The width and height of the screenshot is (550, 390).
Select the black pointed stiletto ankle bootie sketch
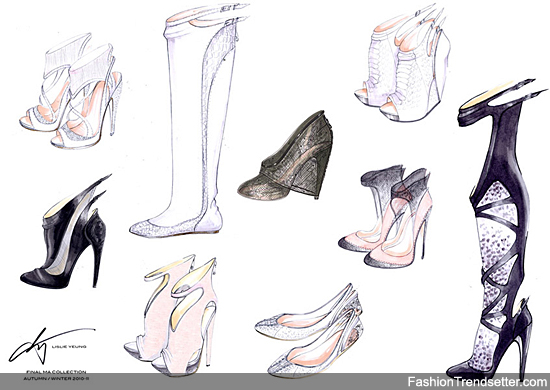coord(66,232)
